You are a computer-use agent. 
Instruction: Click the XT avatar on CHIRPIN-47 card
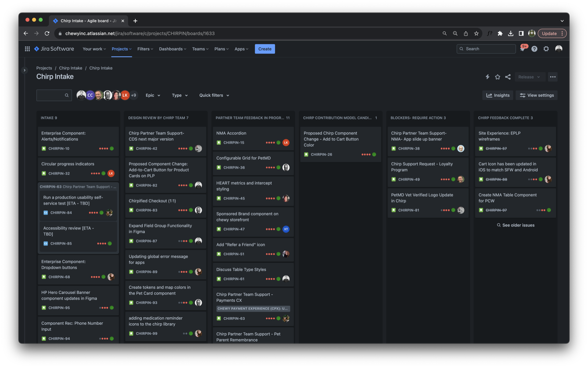(x=286, y=229)
